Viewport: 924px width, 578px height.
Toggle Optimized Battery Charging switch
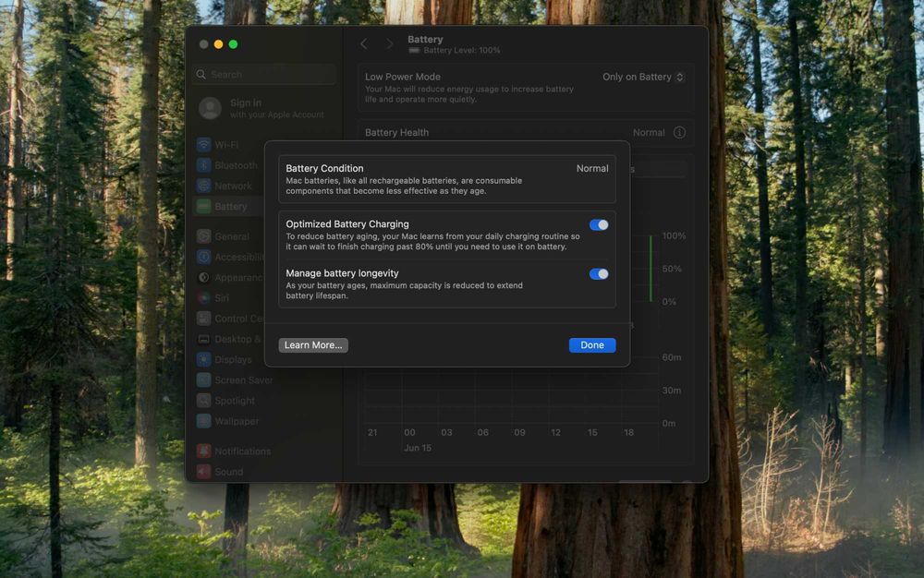[x=599, y=225]
